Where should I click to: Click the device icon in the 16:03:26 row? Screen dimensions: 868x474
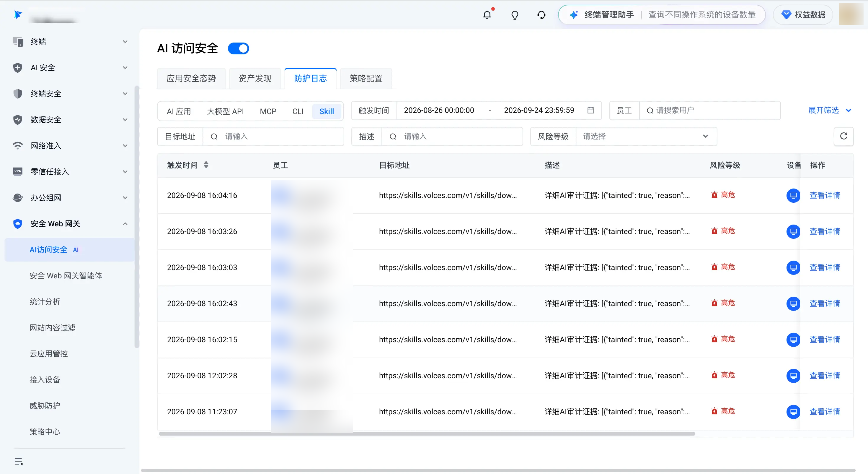click(793, 231)
